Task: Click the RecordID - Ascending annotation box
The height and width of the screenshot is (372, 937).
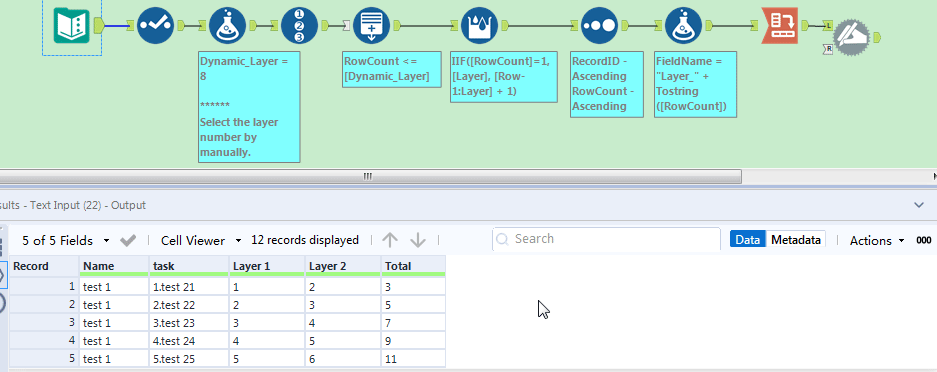Action: tap(607, 84)
